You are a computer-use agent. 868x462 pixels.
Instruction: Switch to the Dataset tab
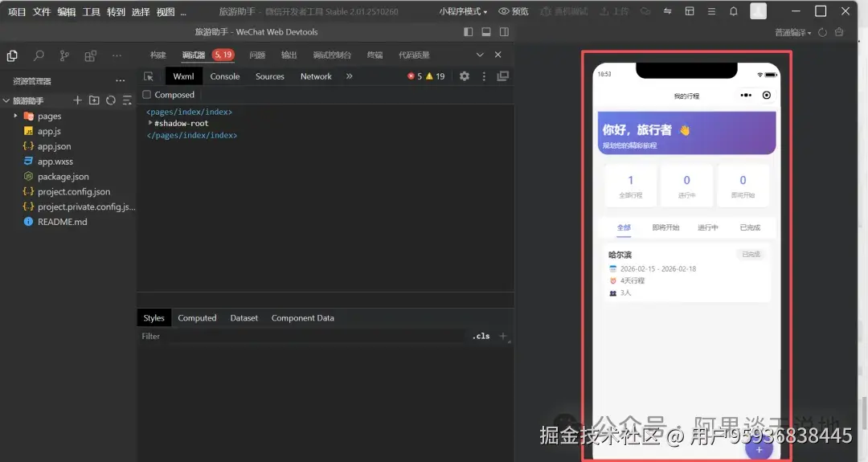[244, 318]
